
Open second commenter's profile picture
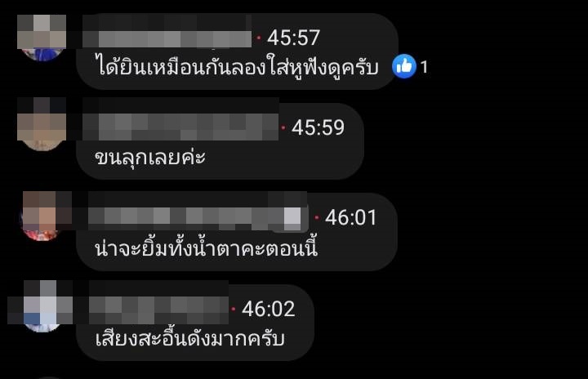point(42,125)
